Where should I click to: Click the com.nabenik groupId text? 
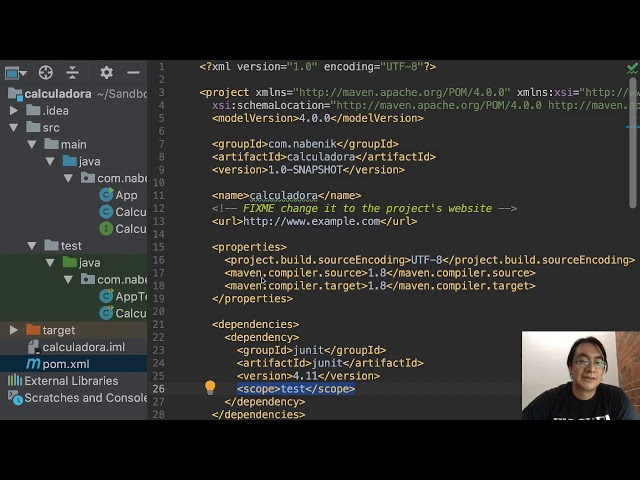coord(302,144)
